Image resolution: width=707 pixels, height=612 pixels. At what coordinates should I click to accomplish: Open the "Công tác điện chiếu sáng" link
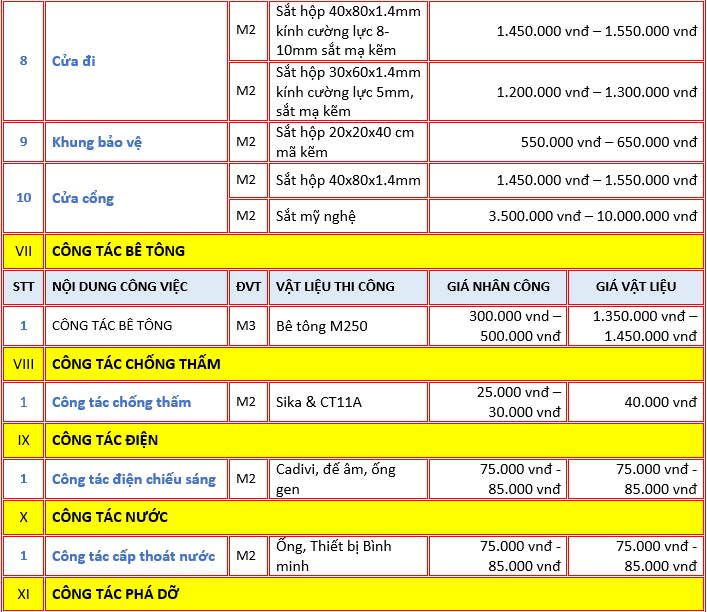133,479
